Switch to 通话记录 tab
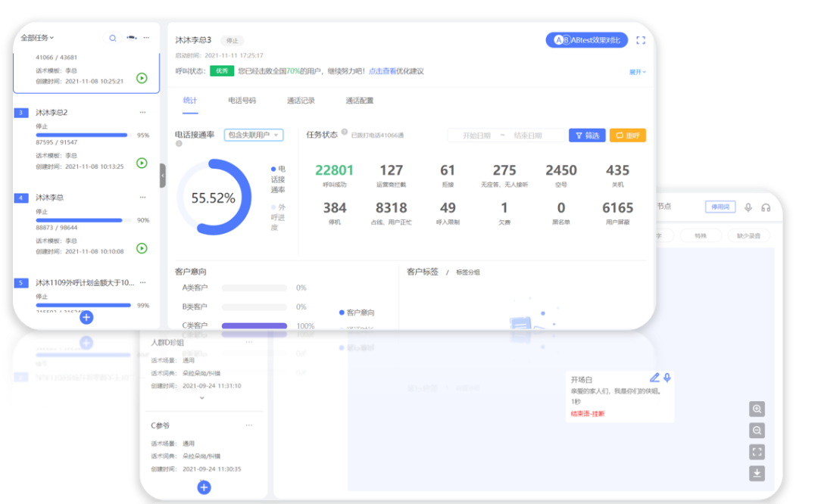 pos(301,101)
